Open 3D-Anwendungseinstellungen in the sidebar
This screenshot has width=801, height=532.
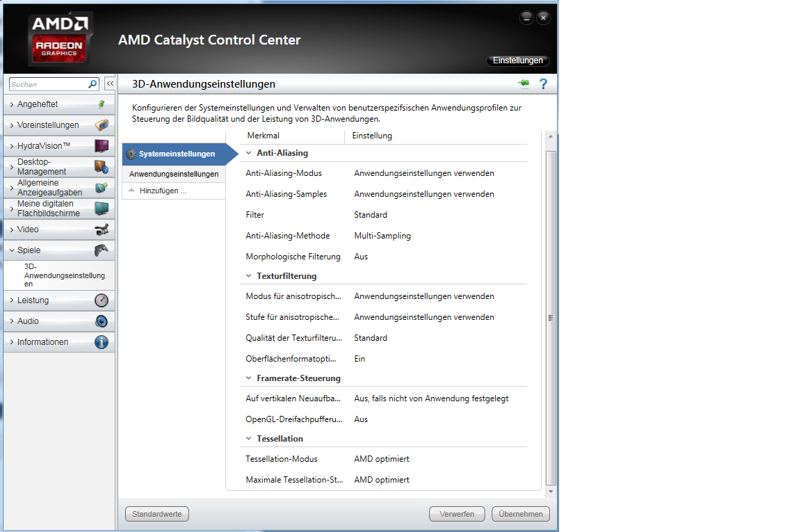(65, 275)
